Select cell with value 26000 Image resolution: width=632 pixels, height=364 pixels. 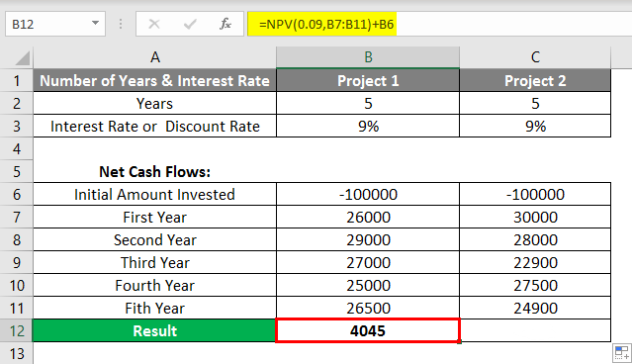(x=368, y=218)
